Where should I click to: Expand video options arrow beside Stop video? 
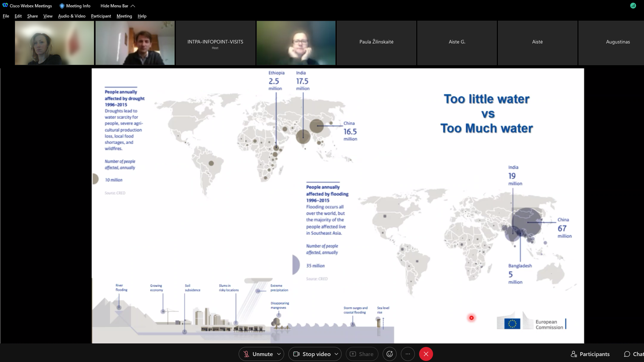[x=336, y=354]
